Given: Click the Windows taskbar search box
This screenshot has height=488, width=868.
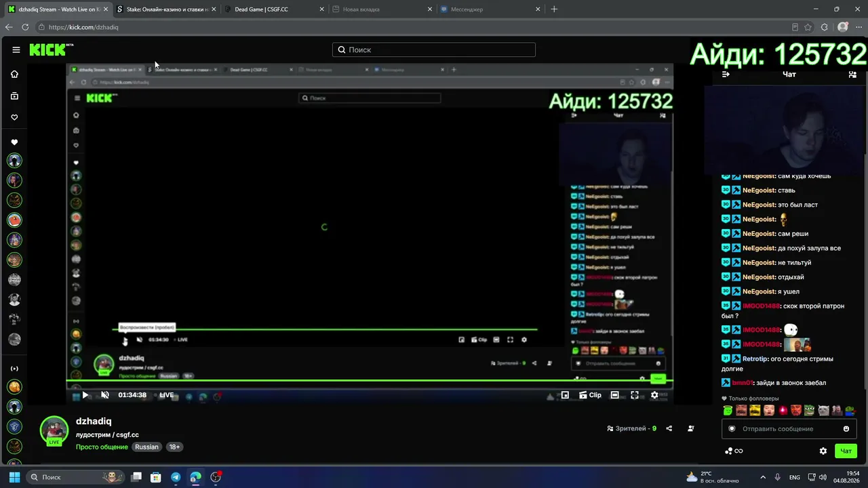Looking at the screenshot, I should click(x=76, y=477).
